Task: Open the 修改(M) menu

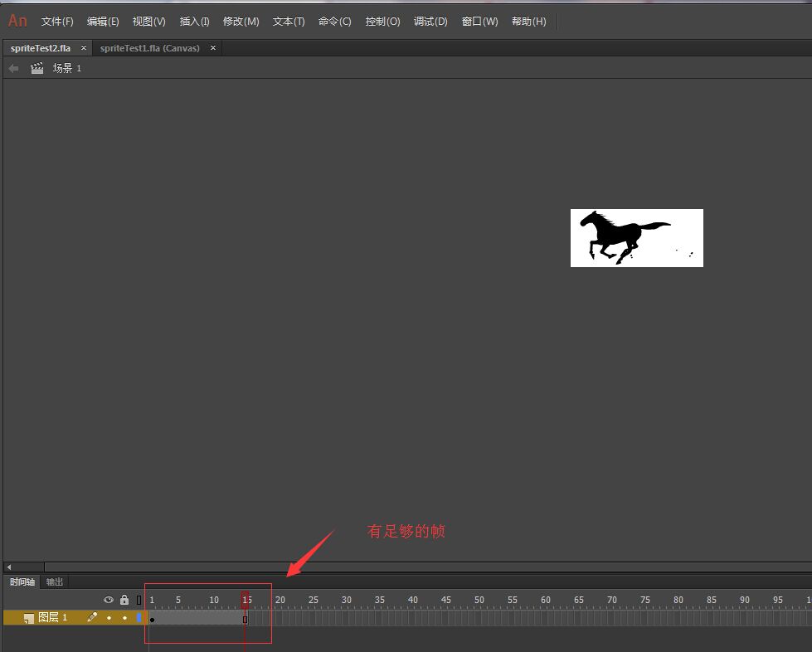Action: click(241, 21)
